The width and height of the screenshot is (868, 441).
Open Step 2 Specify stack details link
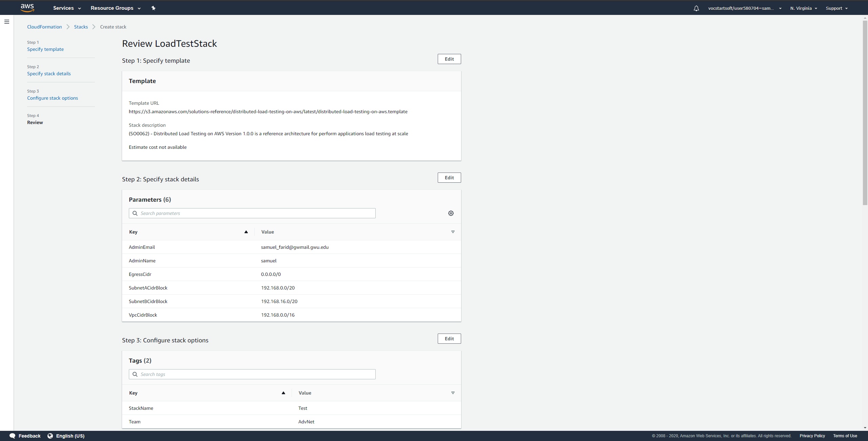[x=49, y=74]
